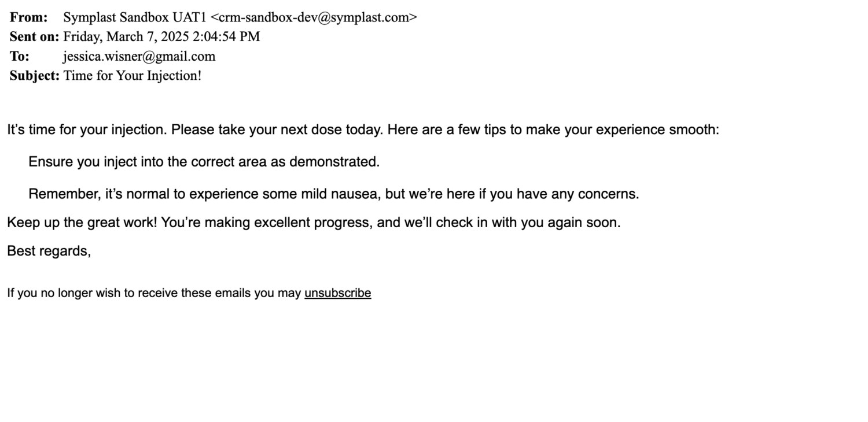Click the crm-sandbox-dev@symplast.com sender address
This screenshot has height=422, width=868.
pyautogui.click(x=313, y=17)
